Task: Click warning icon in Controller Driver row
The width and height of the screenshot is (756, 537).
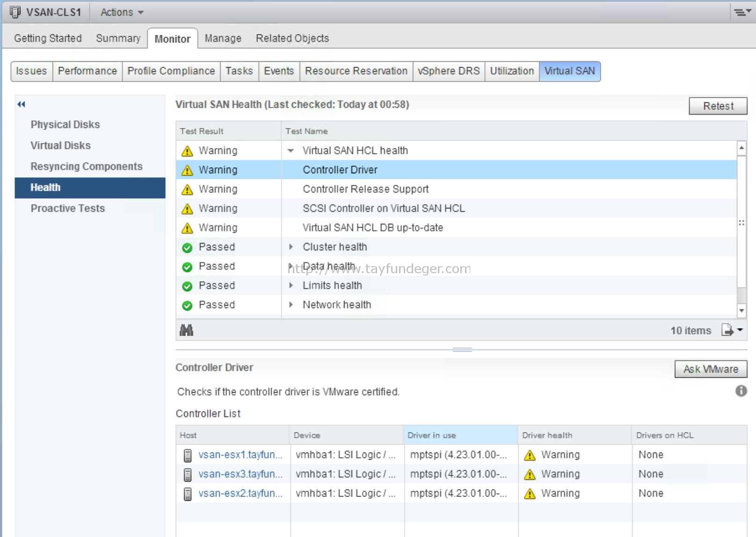Action: pos(187,170)
